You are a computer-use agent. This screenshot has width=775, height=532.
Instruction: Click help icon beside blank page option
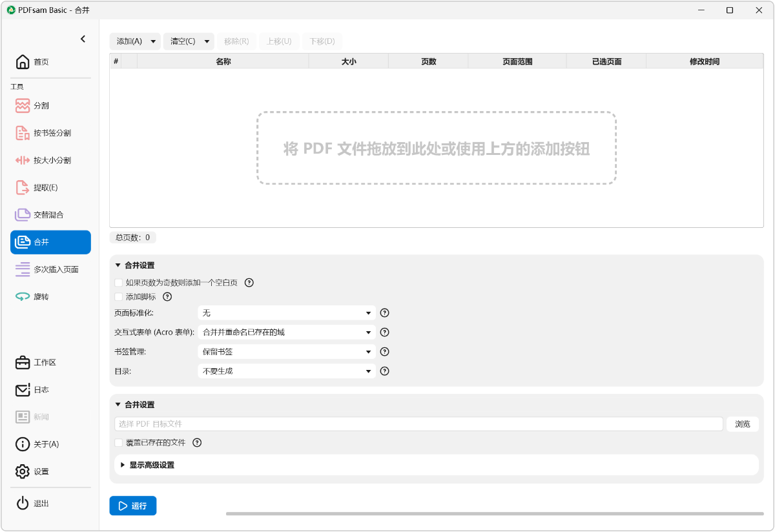tap(249, 282)
